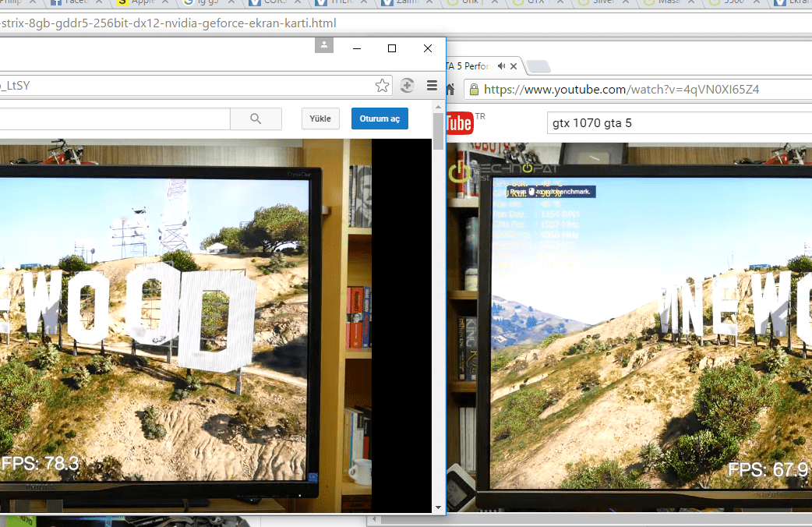Click the scroll up arrow in the front window
The image size is (812, 527).
(439, 107)
